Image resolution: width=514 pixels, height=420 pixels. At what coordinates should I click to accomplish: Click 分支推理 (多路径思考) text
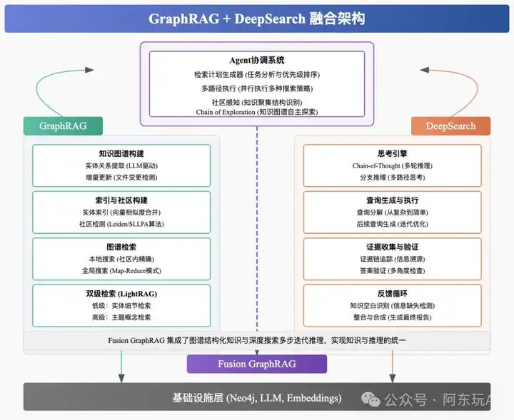click(x=393, y=178)
